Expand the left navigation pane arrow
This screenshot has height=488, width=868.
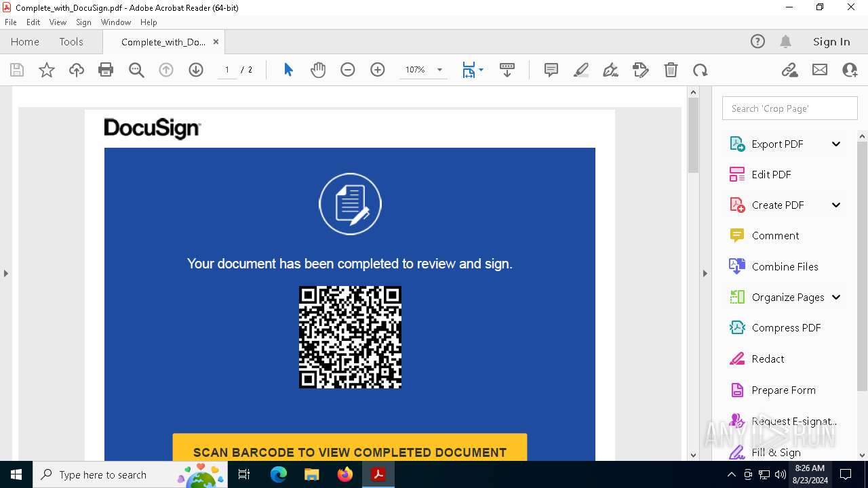[5, 273]
